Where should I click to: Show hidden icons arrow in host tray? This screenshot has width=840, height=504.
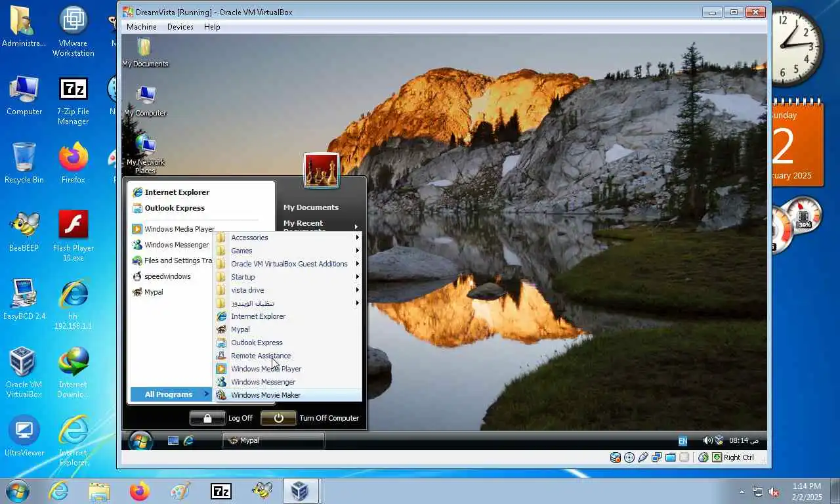click(742, 492)
